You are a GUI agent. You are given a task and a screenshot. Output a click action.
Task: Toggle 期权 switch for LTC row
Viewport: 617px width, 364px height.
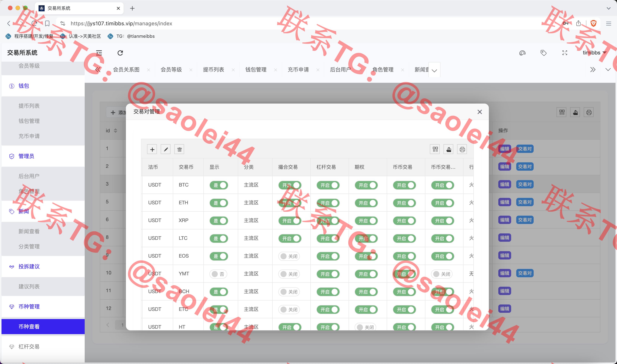(366, 239)
